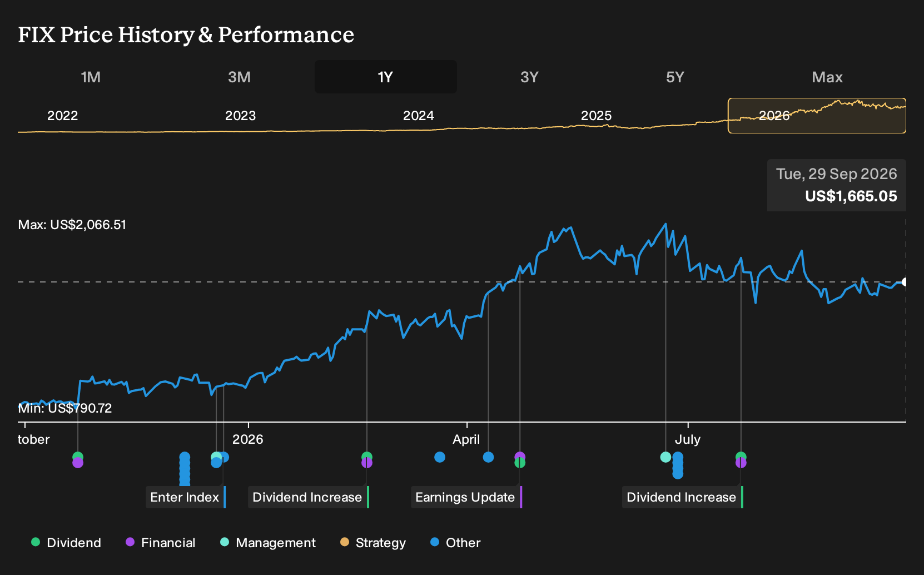The image size is (924, 575).
Task: Click green dividend marker after July
Action: 741,456
